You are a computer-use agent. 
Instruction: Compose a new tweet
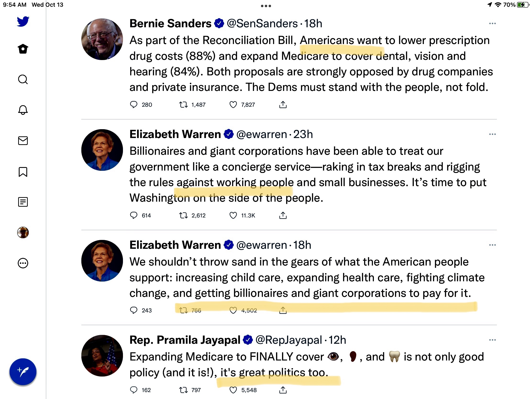click(x=23, y=371)
